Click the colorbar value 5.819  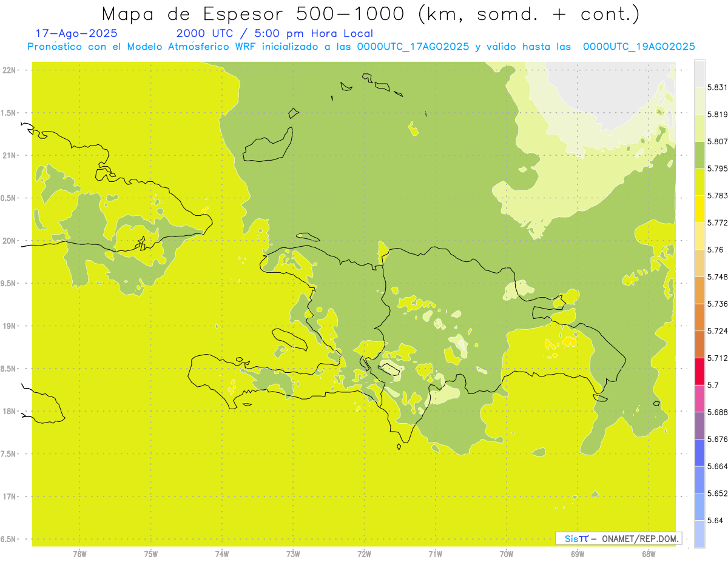pyautogui.click(x=717, y=115)
